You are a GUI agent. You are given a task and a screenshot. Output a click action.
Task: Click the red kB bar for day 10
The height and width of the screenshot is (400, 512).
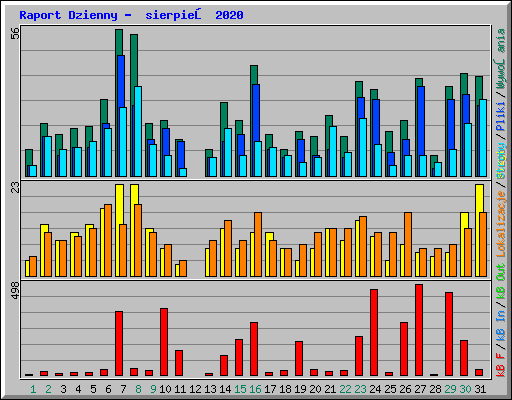pos(164,342)
